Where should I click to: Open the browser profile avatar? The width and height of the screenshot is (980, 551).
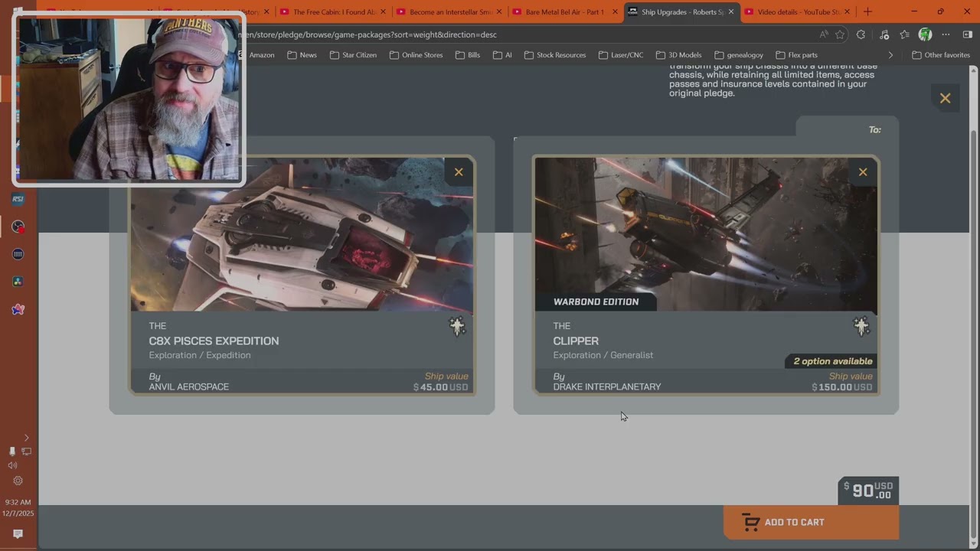click(x=925, y=34)
